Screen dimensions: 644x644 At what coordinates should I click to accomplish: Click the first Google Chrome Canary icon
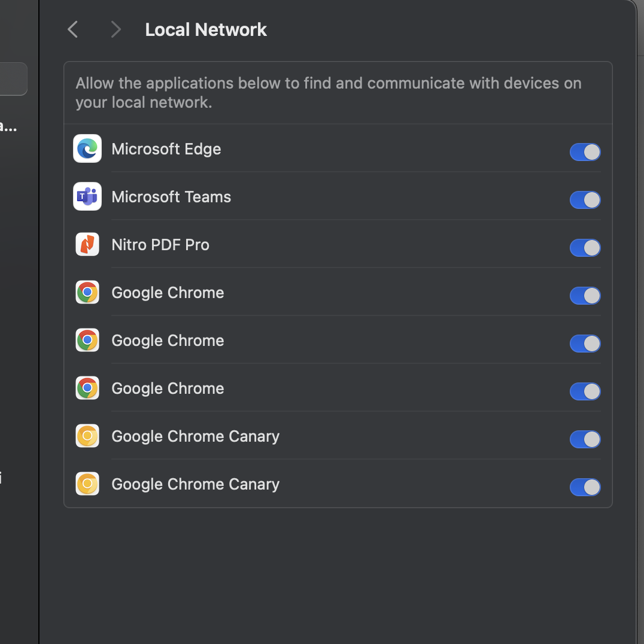coord(87,436)
